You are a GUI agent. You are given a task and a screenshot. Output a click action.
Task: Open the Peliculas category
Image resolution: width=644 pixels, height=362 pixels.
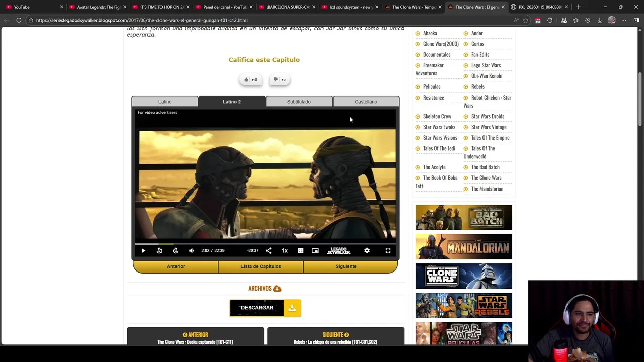[432, 86]
